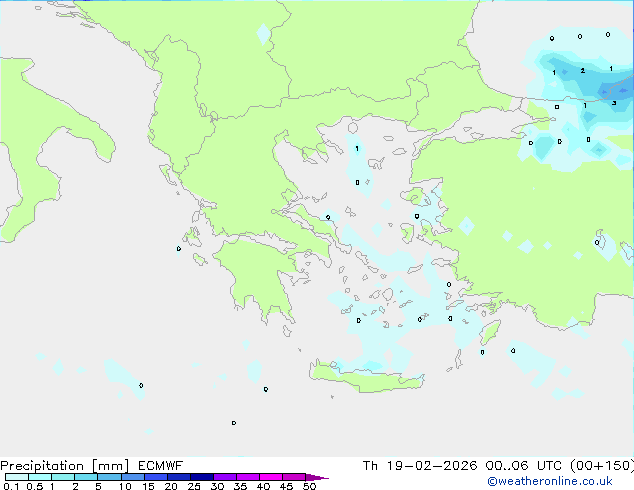The image size is (634, 490).
Task: Click the legend value label 25
Action: click(194, 486)
